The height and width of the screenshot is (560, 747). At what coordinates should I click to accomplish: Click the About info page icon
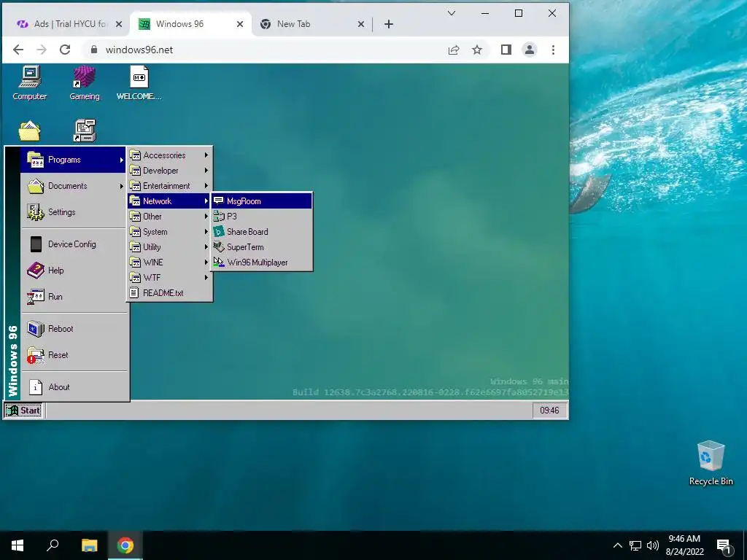36,387
